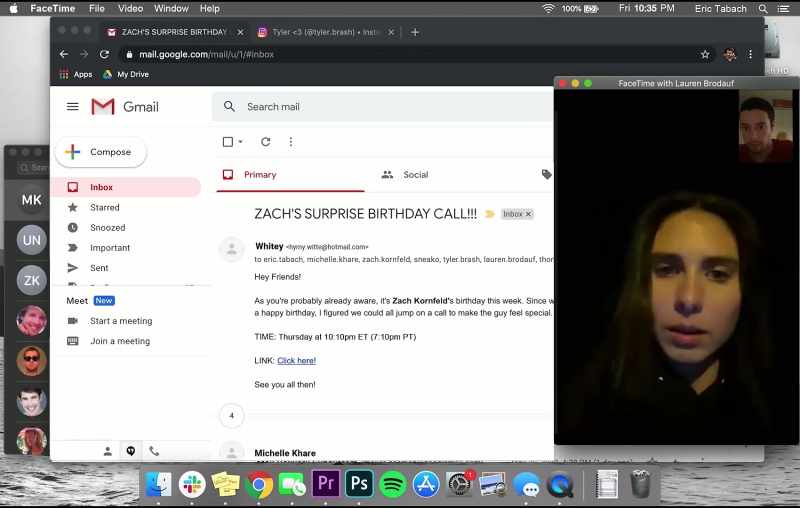Refresh the Gmail inbox
Image resolution: width=800 pixels, height=508 pixels.
[x=265, y=142]
